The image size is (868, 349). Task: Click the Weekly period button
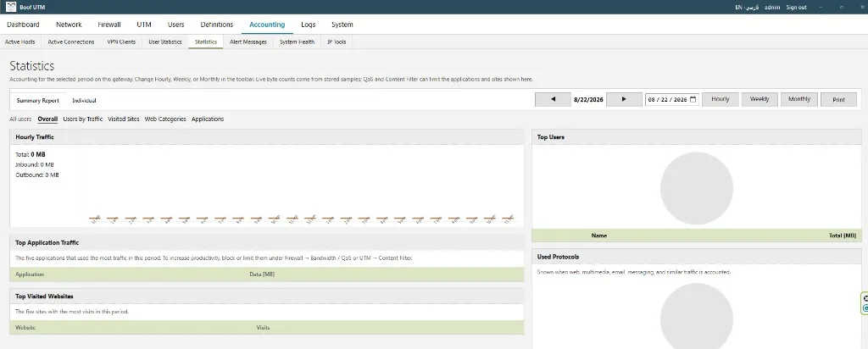pos(759,100)
